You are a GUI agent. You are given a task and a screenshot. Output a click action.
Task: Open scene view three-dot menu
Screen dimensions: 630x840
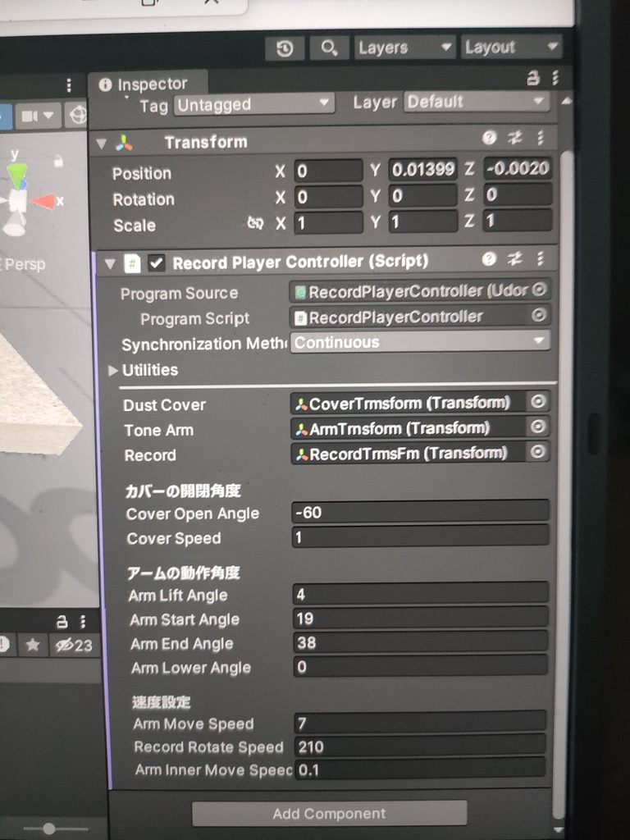pos(69,85)
